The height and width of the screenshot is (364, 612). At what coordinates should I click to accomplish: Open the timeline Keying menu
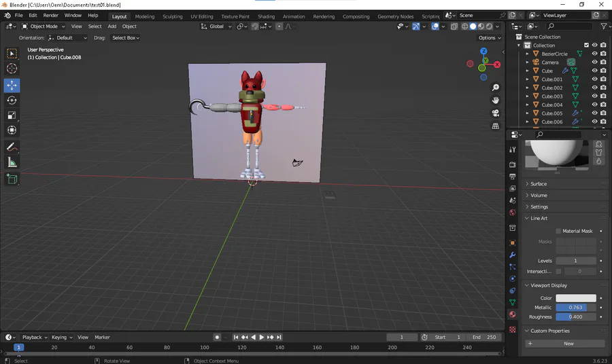62,337
